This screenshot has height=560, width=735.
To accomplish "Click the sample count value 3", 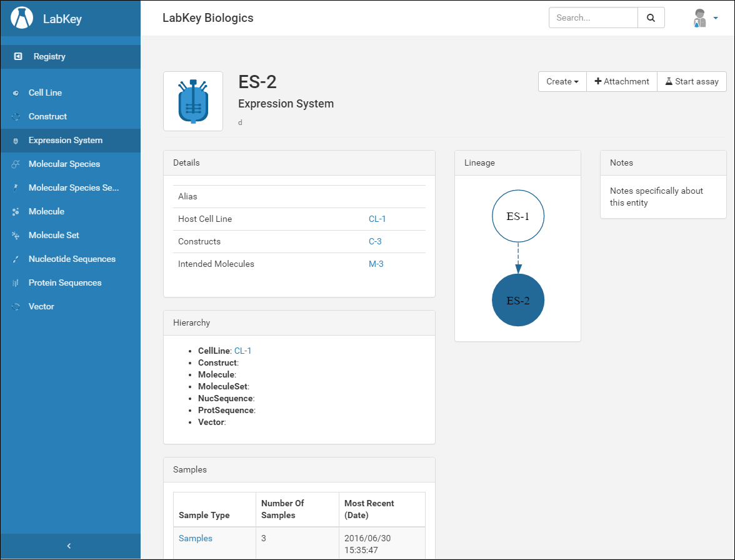I will [x=264, y=539].
